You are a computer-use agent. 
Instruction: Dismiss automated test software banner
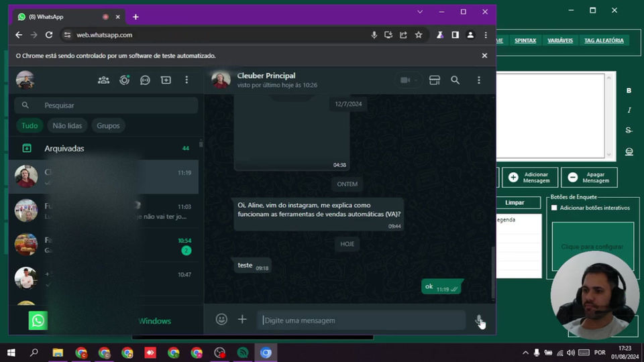[x=484, y=56]
